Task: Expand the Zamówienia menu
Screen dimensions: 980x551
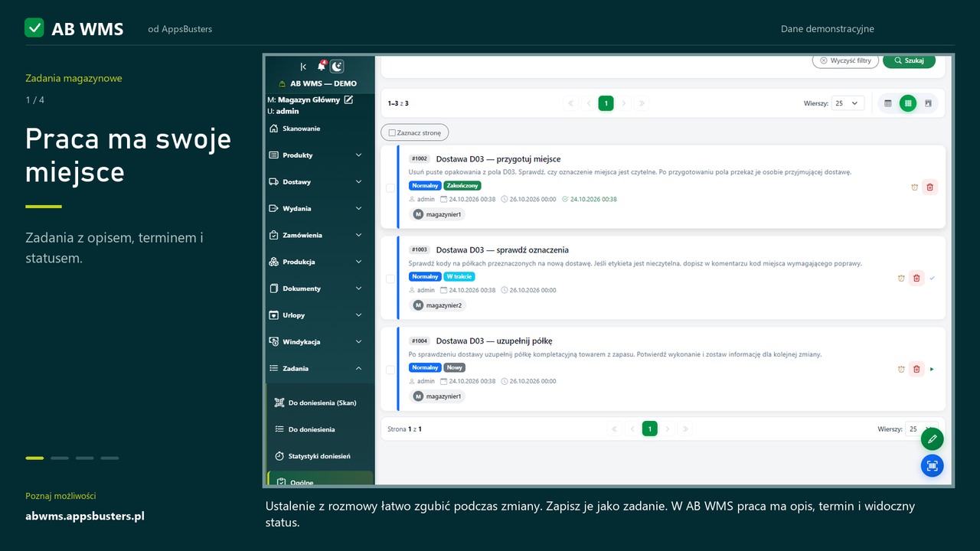Action: 318,235
